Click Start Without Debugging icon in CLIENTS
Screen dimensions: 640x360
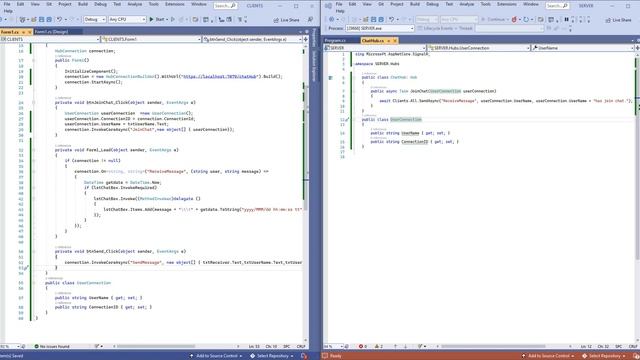[173, 19]
